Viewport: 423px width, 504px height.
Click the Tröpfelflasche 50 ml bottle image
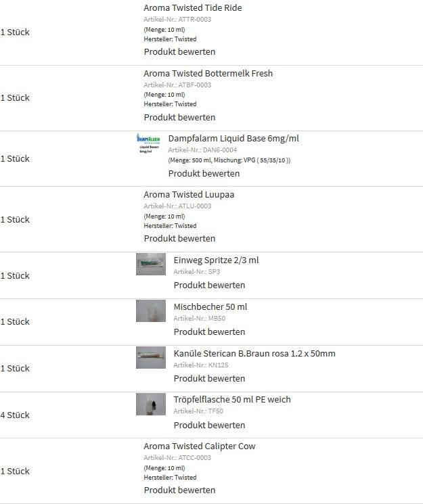click(x=151, y=404)
